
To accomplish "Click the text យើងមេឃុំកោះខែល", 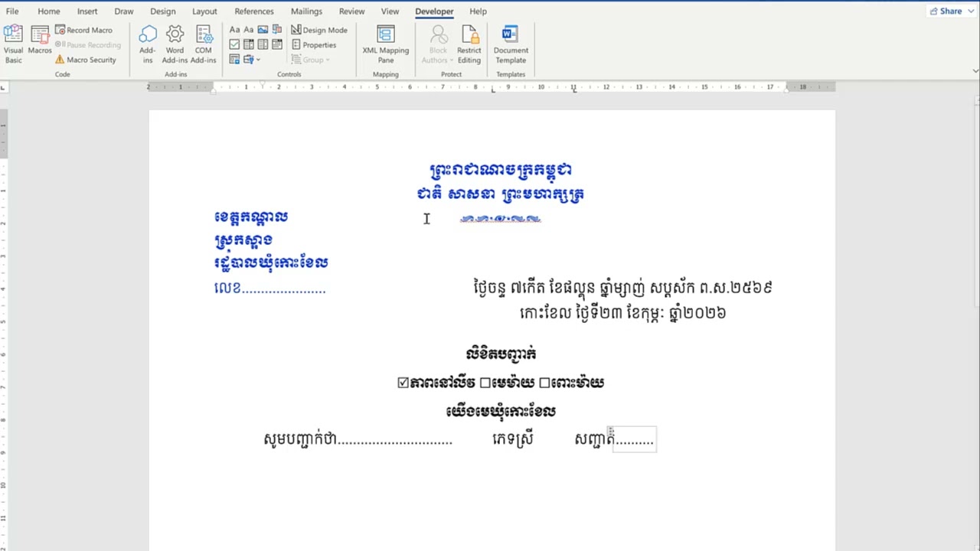I will (501, 412).
